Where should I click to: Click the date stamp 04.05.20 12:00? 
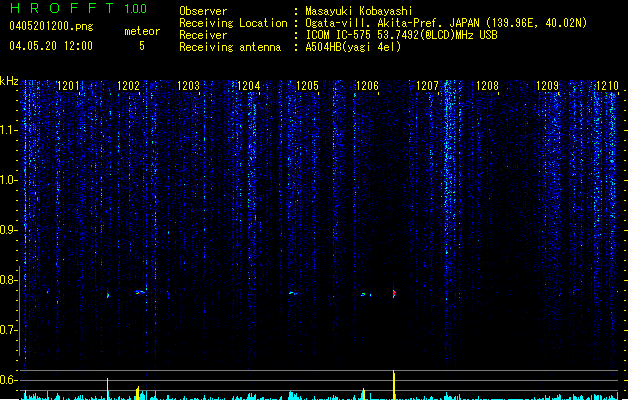51,46
